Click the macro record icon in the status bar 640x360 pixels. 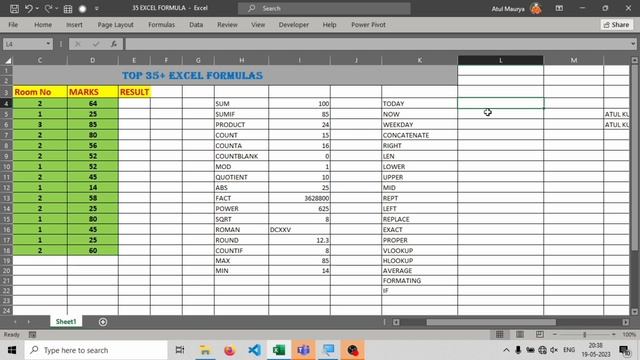pyautogui.click(x=32, y=335)
